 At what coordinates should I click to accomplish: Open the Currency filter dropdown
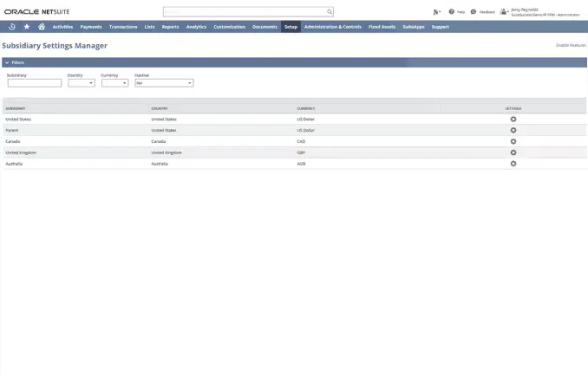[x=114, y=83]
